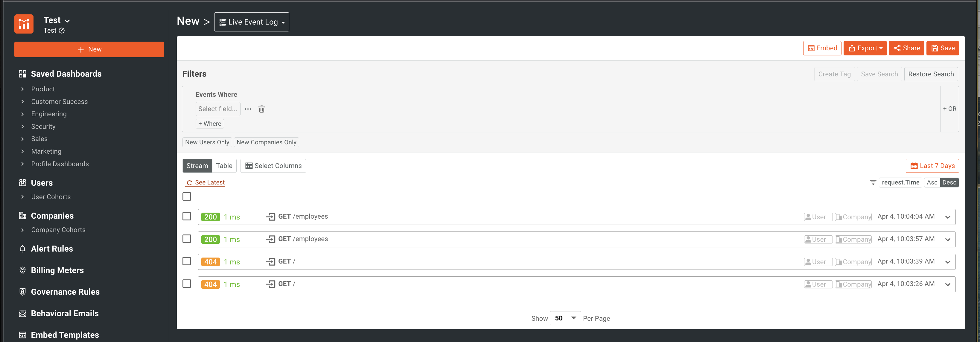This screenshot has height=342, width=980.
Task: Open the Show 50 per page dropdown
Action: (565, 318)
